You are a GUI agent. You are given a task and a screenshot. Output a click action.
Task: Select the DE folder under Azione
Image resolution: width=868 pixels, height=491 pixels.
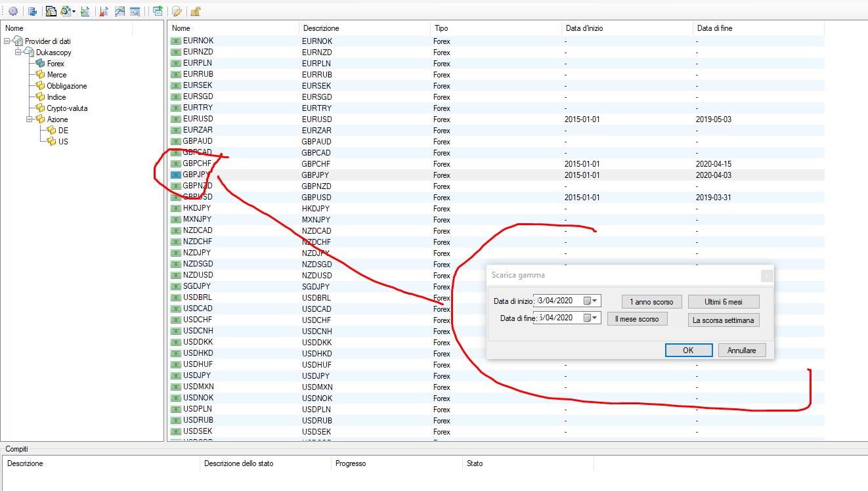click(63, 131)
